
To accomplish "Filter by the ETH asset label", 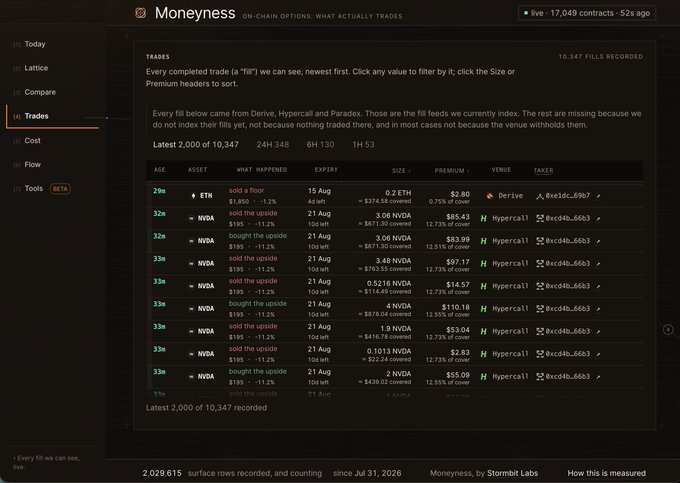I will [206, 196].
